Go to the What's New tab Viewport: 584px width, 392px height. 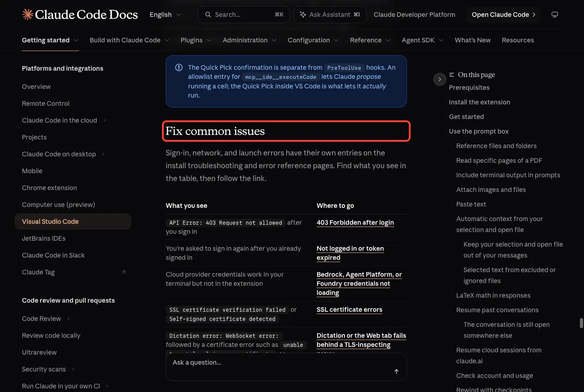click(473, 40)
